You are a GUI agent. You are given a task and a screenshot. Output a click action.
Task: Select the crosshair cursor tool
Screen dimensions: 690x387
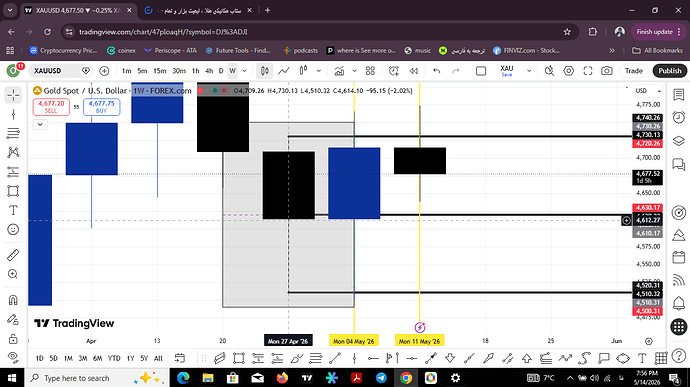click(13, 95)
